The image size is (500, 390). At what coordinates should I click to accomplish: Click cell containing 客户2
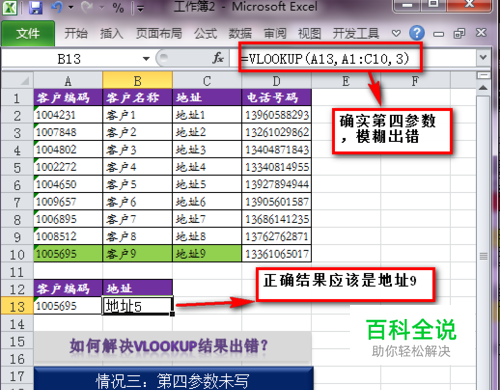pyautogui.click(x=137, y=132)
